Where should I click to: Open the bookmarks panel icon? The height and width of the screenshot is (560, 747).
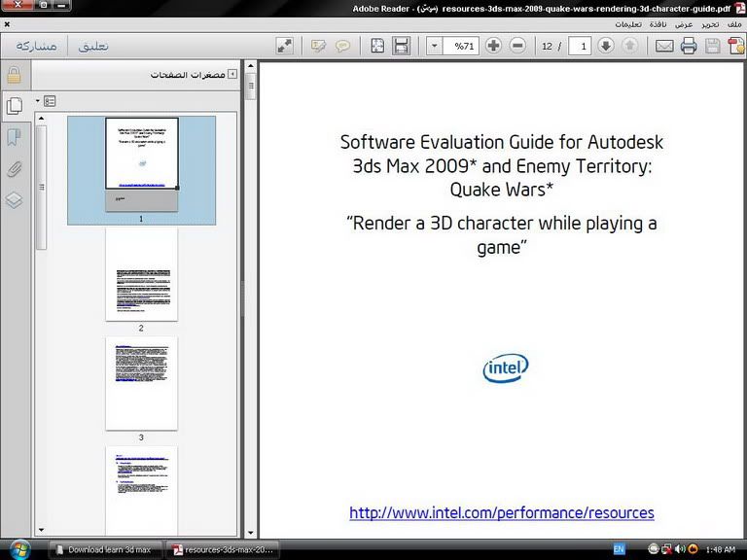[x=15, y=138]
